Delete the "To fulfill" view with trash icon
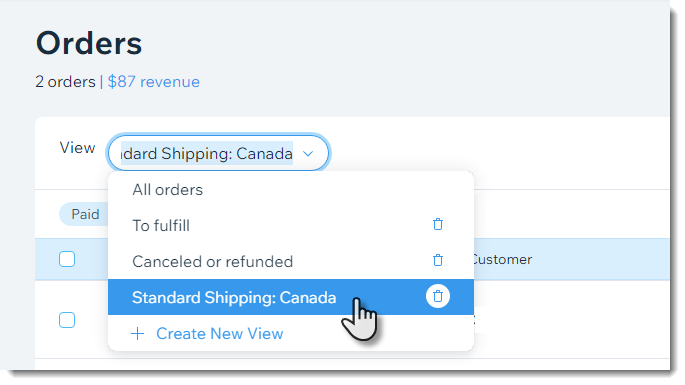This screenshot has height=385, width=685. point(438,225)
